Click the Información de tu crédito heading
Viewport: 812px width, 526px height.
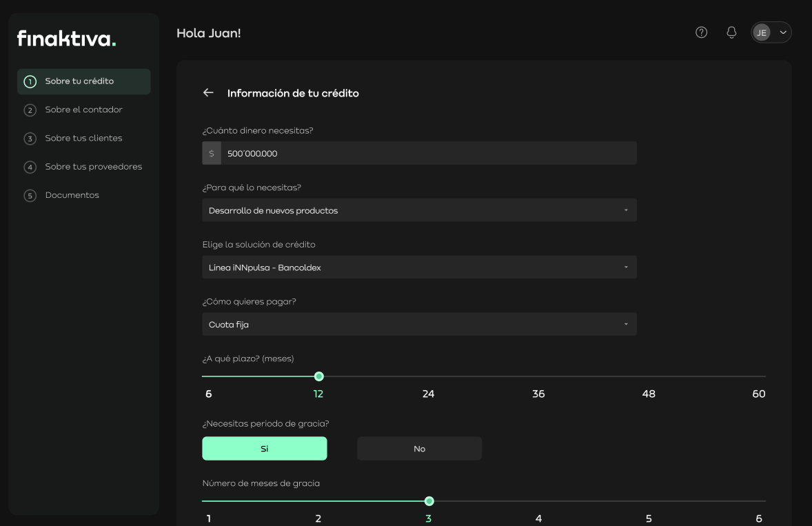pos(293,93)
